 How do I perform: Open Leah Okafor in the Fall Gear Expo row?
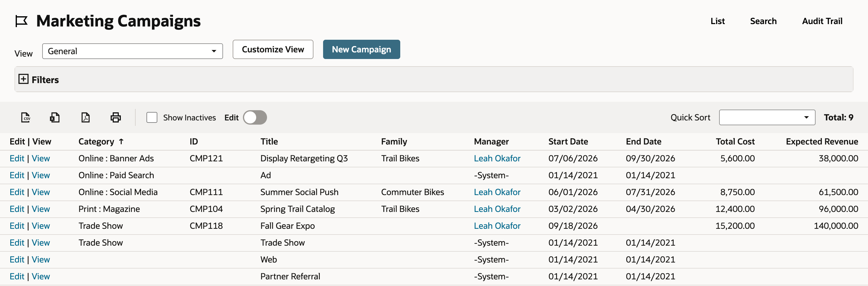pos(497,226)
